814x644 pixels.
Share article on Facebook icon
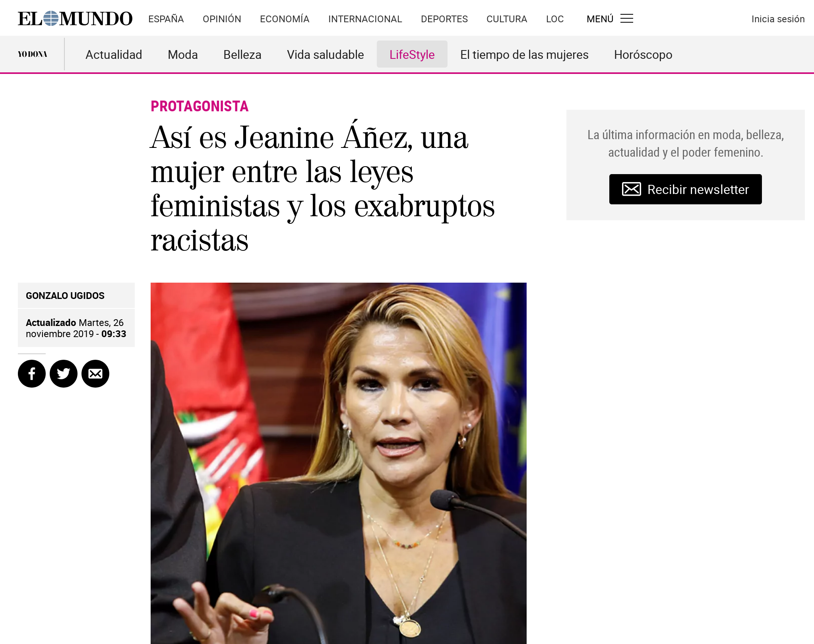[32, 374]
